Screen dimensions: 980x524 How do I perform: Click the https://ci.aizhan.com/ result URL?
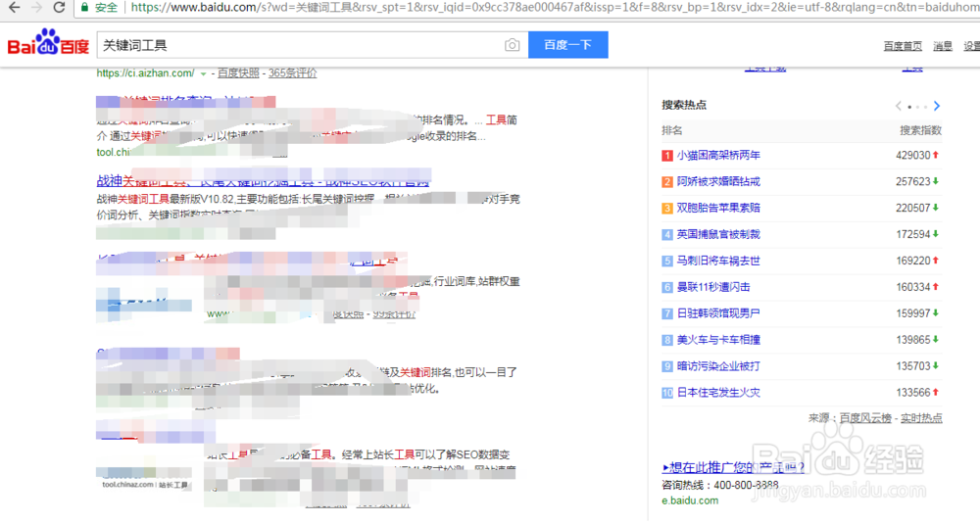pos(145,73)
